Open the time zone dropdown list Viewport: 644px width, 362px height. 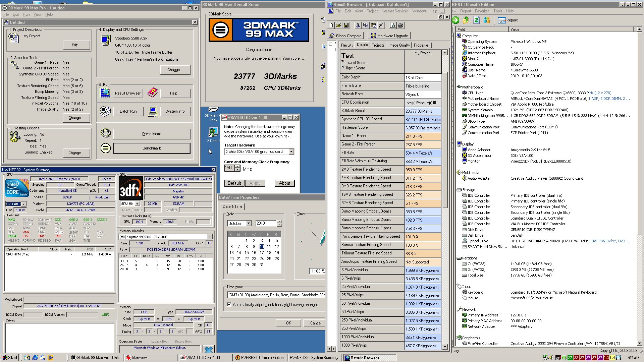276,295
